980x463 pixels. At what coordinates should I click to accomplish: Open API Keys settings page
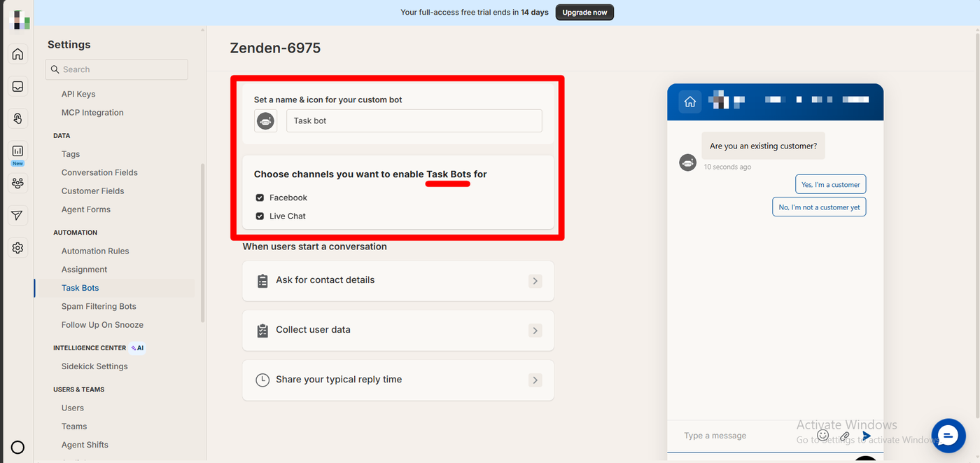click(78, 94)
